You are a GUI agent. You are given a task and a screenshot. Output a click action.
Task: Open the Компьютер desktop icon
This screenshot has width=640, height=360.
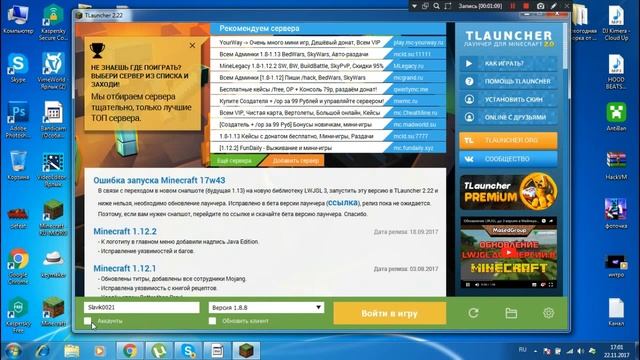18,19
